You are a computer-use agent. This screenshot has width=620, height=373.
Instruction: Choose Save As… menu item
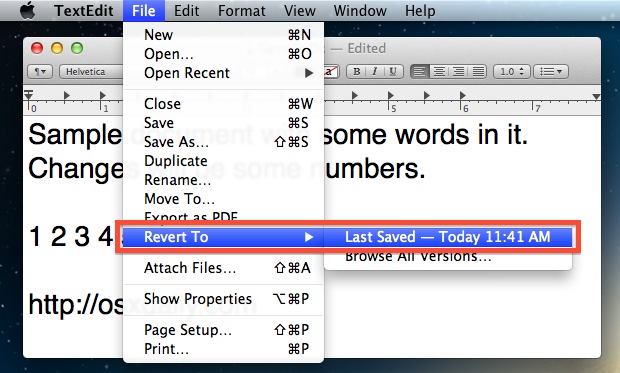pyautogui.click(x=223, y=142)
